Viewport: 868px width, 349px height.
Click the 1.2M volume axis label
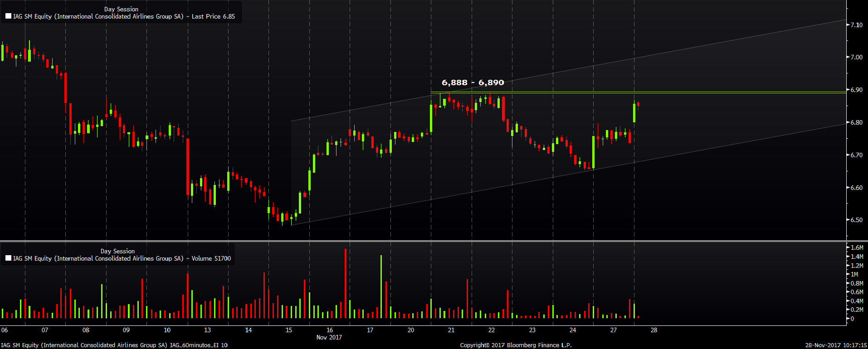(x=857, y=266)
